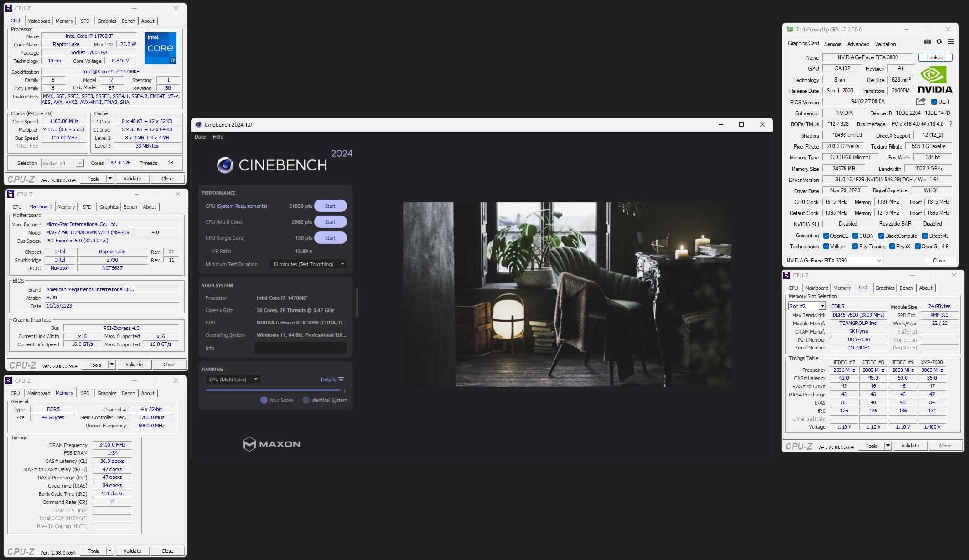Open Graphics tab in CPU-Z SPD window
This screenshot has width=969, height=560.
tap(885, 288)
